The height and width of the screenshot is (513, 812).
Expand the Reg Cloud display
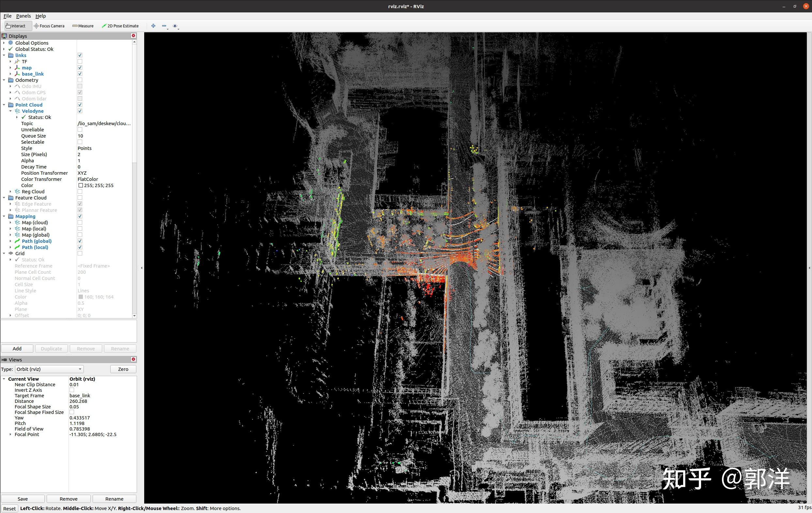point(10,191)
